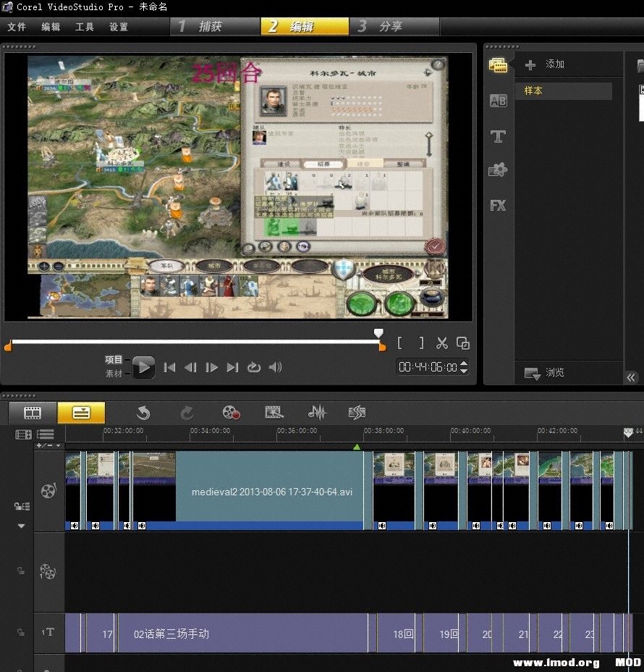Switch to Storyboard view

pos(33,413)
